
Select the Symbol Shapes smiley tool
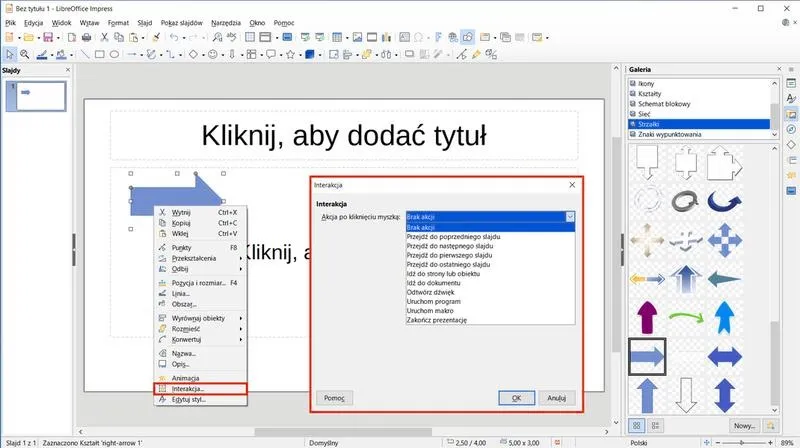pyautogui.click(x=213, y=54)
